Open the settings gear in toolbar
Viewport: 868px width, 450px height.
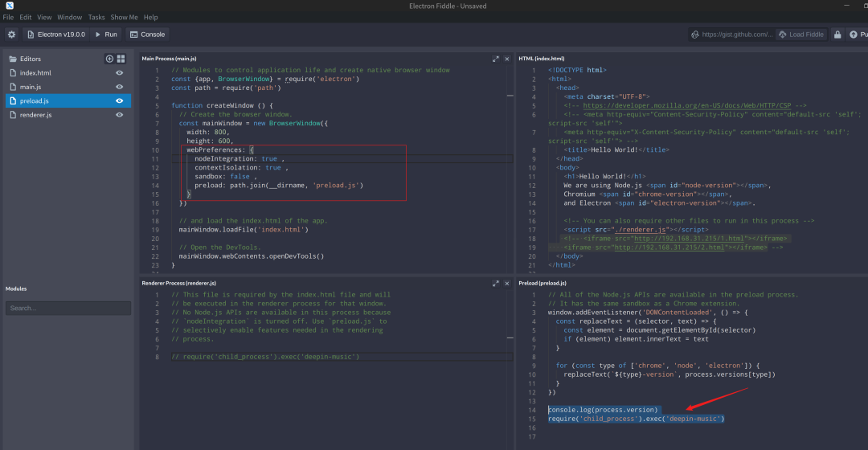(x=11, y=35)
